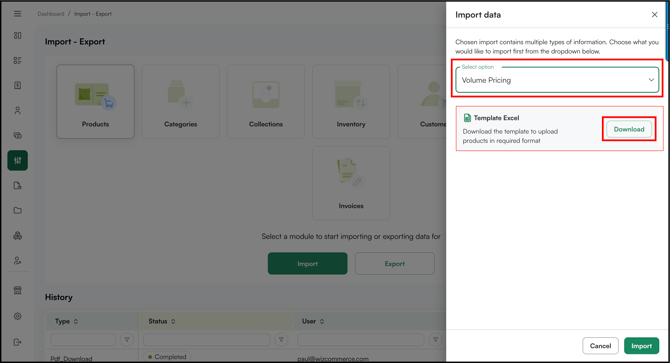Screen dimensions: 670x363
Task: Click the Pdf_Download history row type
Action: [71, 359]
